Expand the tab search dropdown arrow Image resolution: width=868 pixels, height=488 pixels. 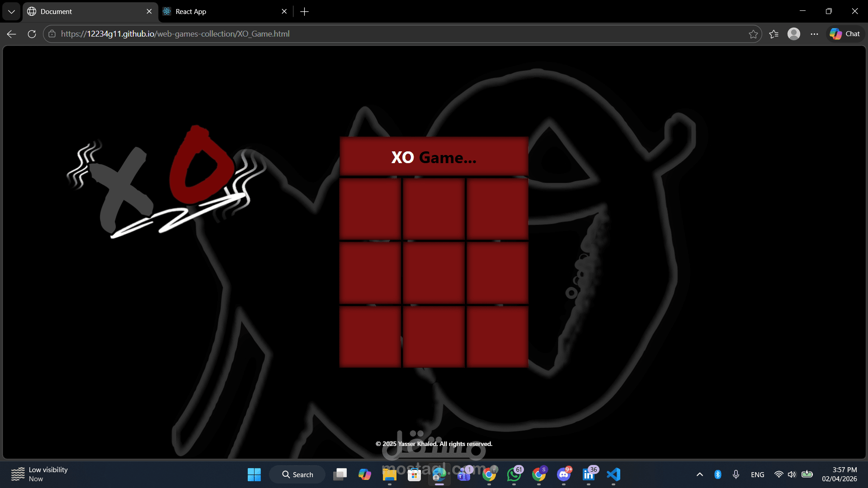tap(11, 12)
